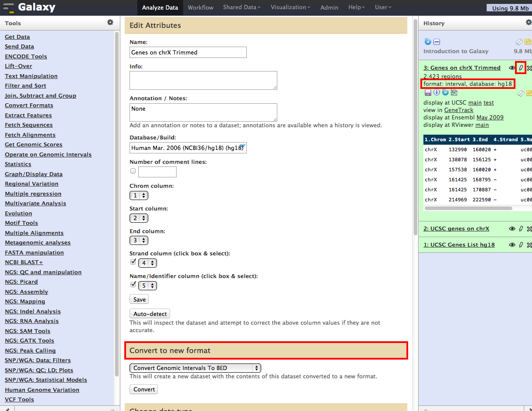View details with the info icon for dataset 3
This screenshot has height=411, width=532.
(437, 92)
